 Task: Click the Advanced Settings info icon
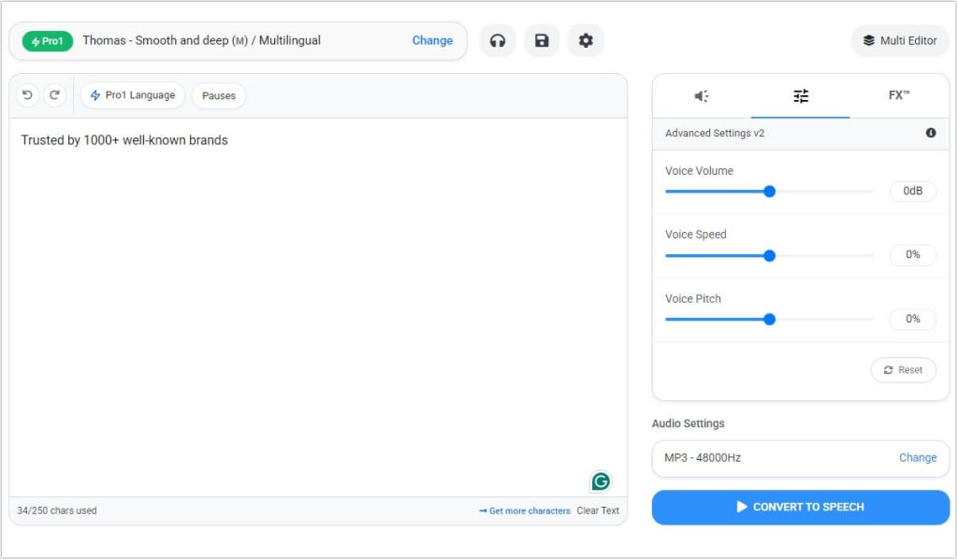coord(931,133)
